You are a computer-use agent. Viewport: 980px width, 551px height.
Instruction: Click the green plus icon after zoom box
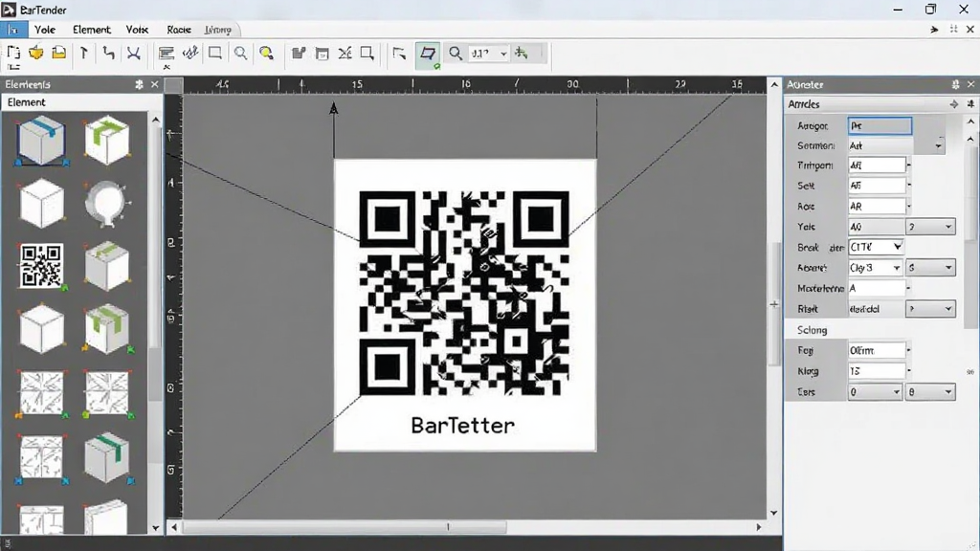(522, 54)
